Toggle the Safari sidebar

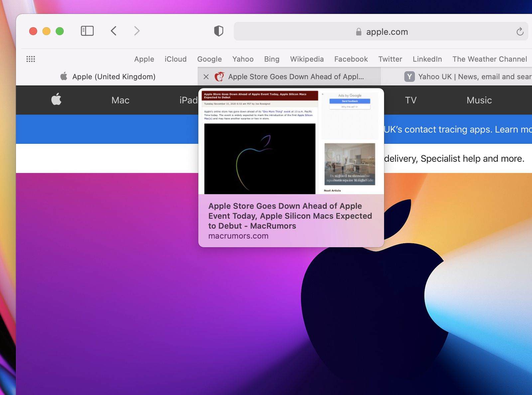pos(87,31)
